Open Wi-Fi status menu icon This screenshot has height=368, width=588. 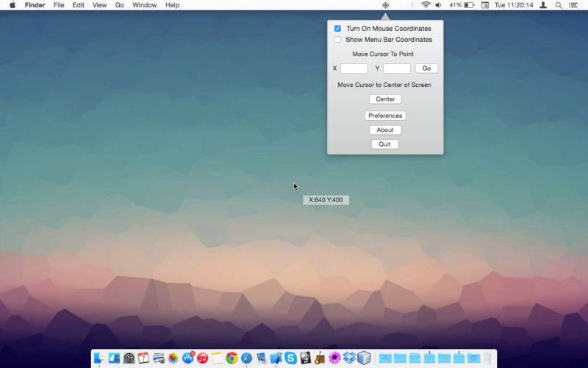pyautogui.click(x=426, y=5)
